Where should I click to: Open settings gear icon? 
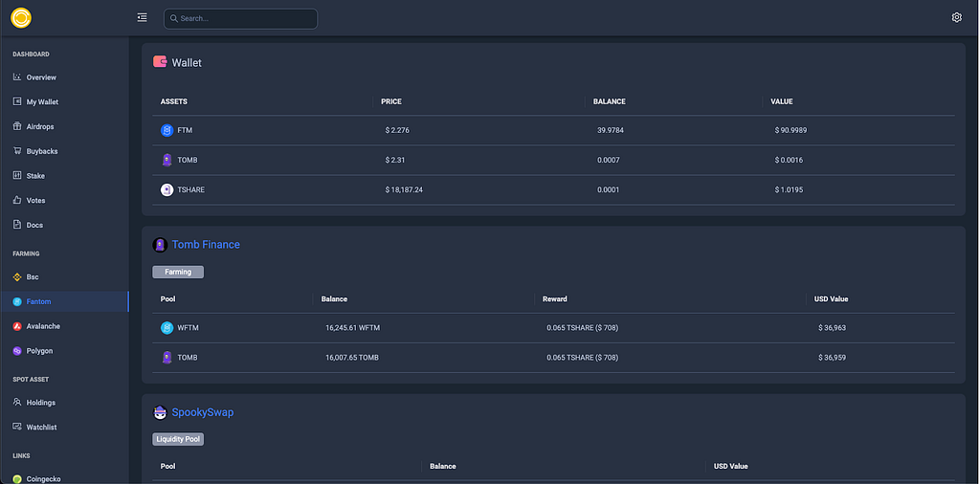coord(956,17)
